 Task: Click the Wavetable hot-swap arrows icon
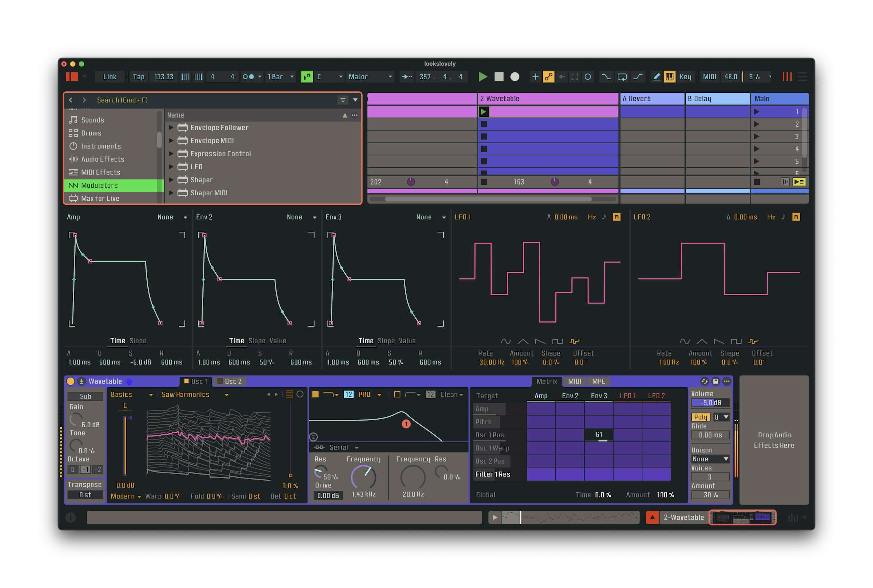coord(704,381)
